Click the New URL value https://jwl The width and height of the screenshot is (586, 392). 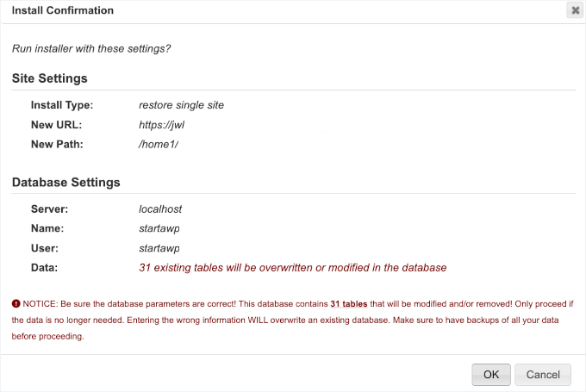coord(162,125)
